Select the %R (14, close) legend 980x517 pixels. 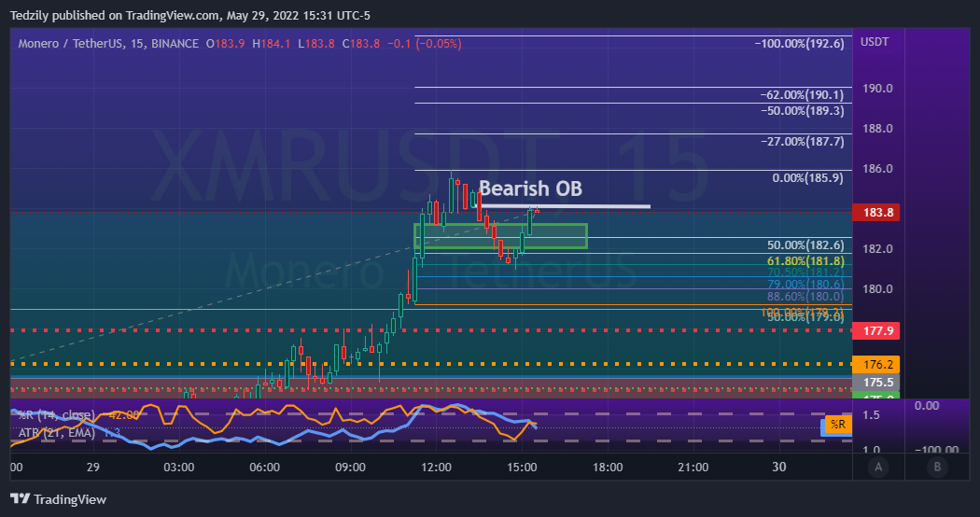(56, 415)
